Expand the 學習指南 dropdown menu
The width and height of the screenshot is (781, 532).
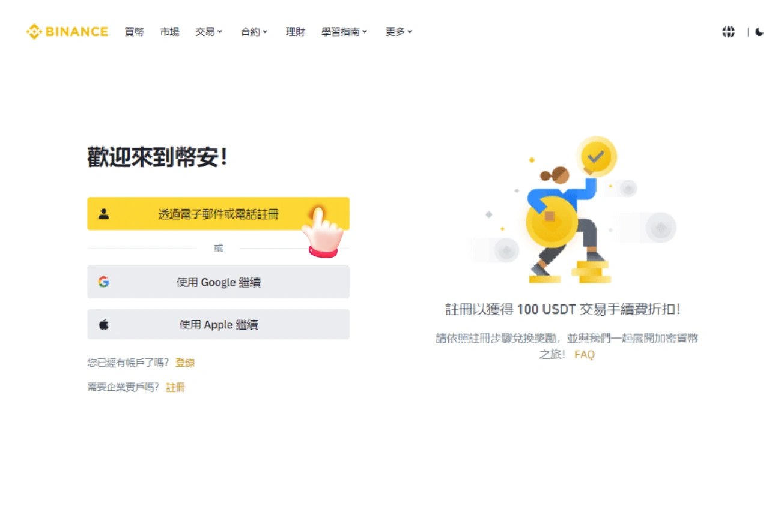click(x=344, y=32)
